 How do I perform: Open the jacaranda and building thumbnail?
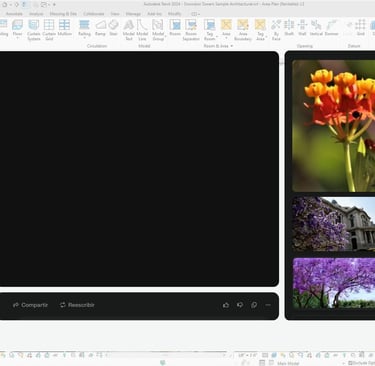pyautogui.click(x=334, y=224)
